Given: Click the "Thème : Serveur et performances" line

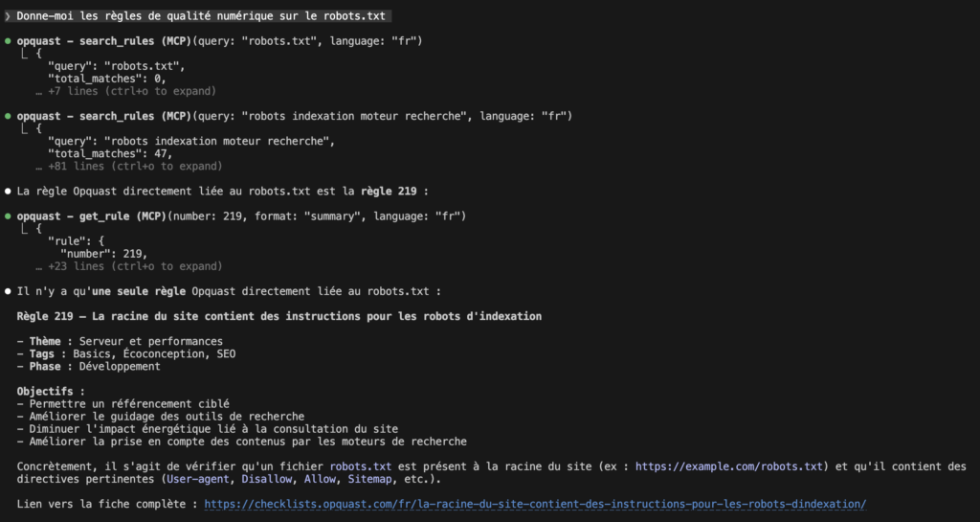Looking at the screenshot, I should coord(120,341).
